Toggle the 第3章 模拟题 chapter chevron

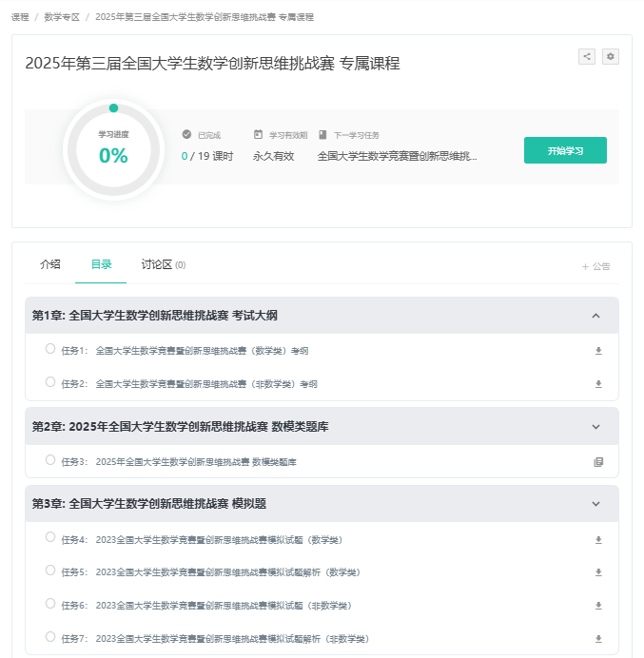coord(595,504)
